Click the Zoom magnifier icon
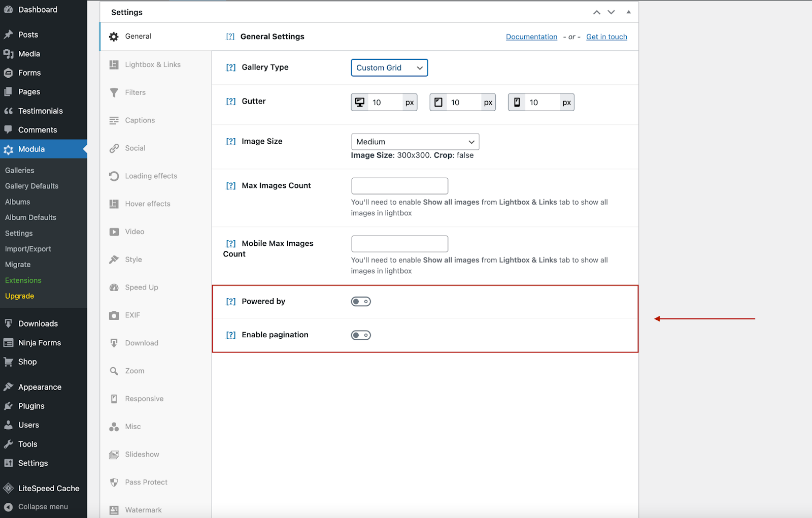The image size is (812, 518). [x=114, y=371]
